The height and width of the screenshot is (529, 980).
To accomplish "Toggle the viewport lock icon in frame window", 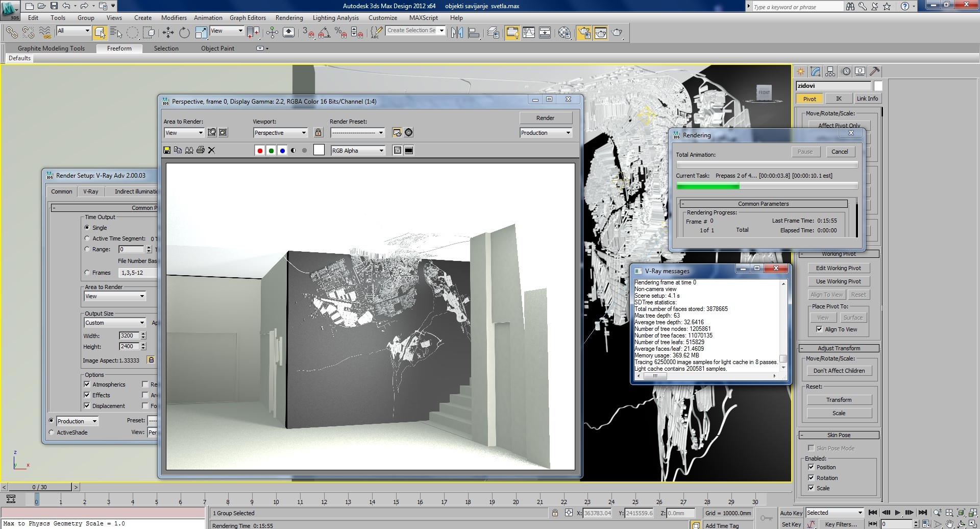I will point(318,132).
